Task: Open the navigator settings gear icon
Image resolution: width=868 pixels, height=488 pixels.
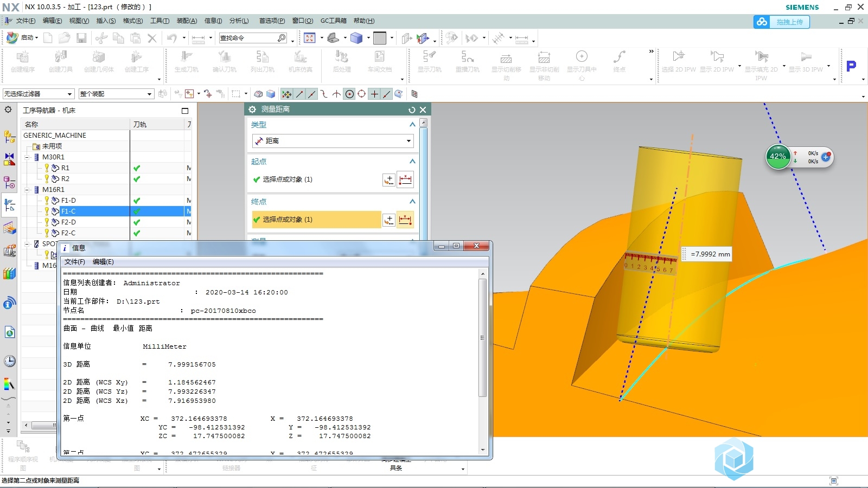Action: (8, 110)
